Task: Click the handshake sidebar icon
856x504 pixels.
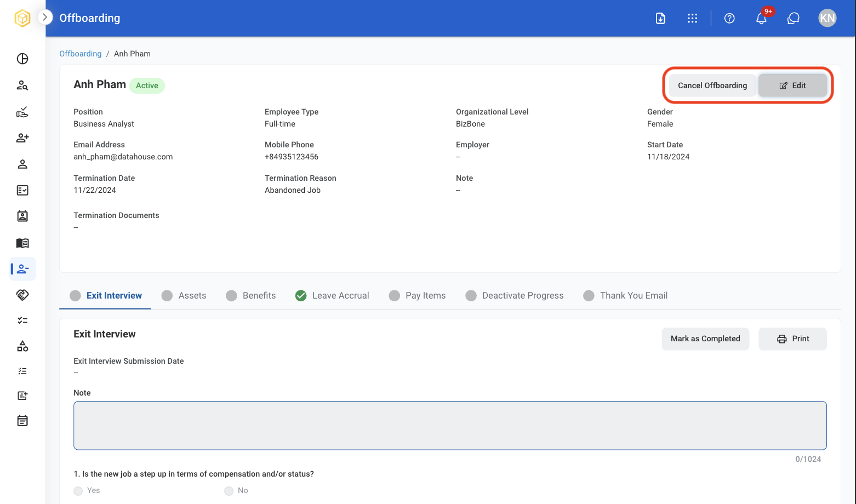Action: pyautogui.click(x=22, y=295)
